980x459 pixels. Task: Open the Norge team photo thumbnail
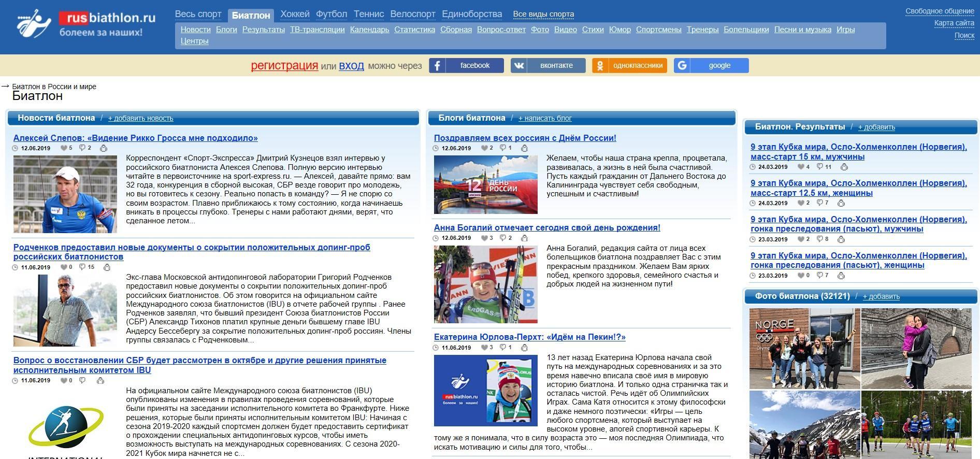(804, 348)
